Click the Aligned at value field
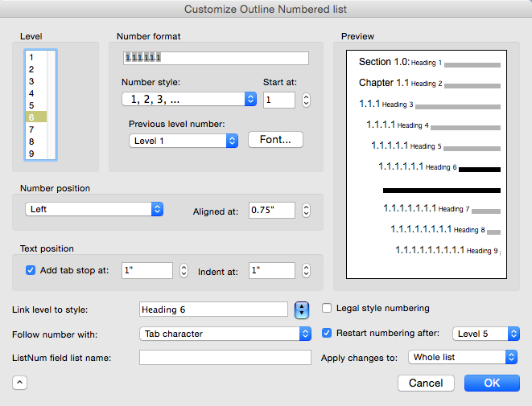The height and width of the screenshot is (406, 532). coord(272,210)
